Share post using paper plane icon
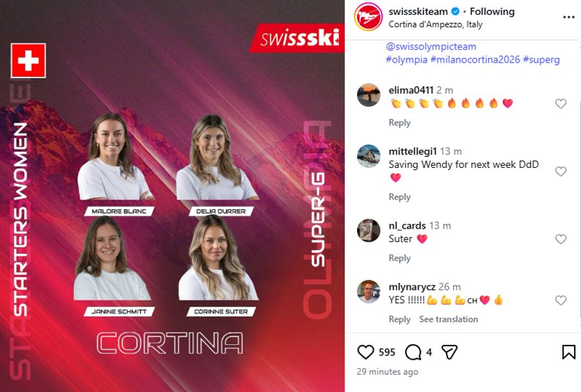Screen dimensions: 581x392 tap(449, 351)
